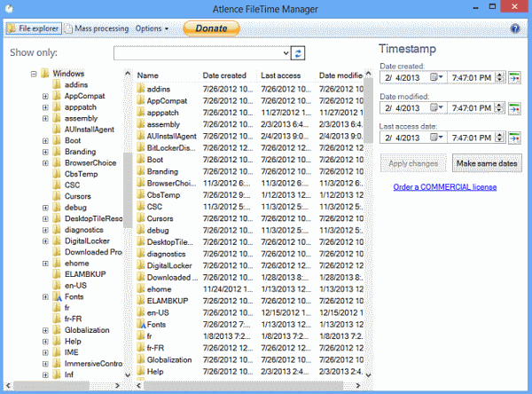Image resolution: width=532 pixels, height=394 pixels.
Task: Select diagnostics row in file list
Action: (x=250, y=254)
